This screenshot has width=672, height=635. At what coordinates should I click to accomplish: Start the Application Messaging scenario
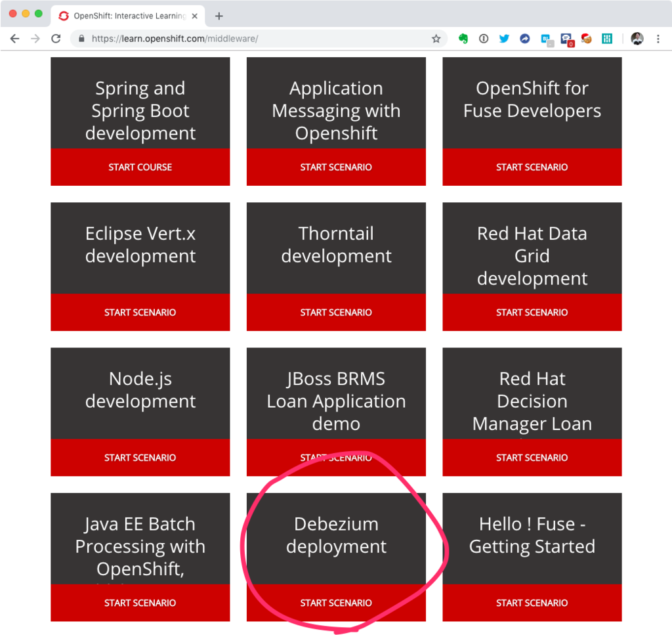click(336, 167)
